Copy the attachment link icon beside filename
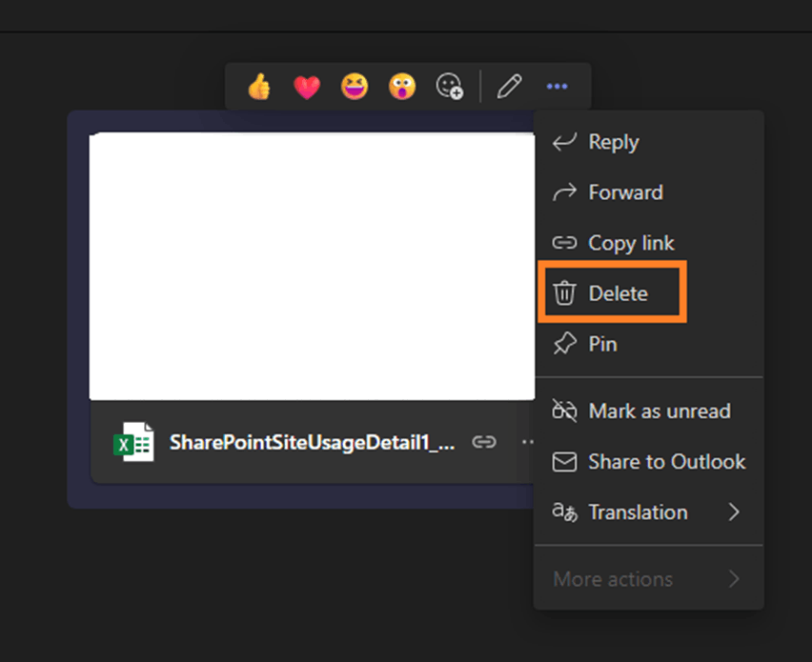 click(484, 442)
